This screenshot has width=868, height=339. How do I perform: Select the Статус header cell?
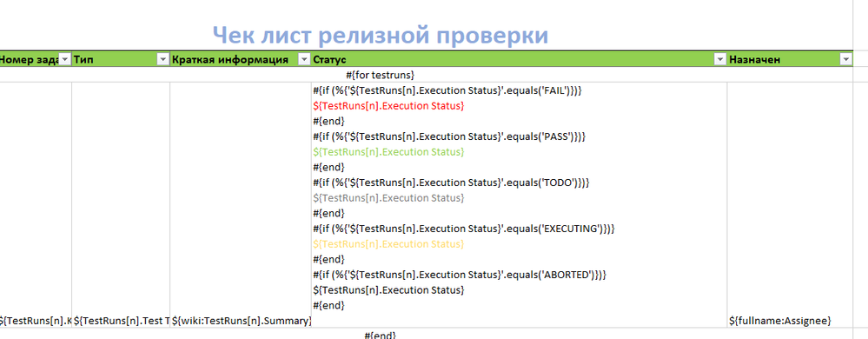519,59
